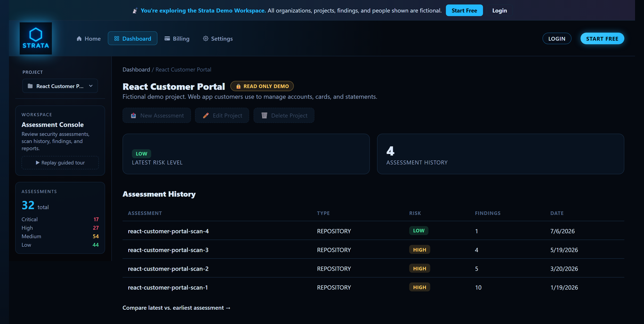Click the Assessment History count card

[x=500, y=154]
